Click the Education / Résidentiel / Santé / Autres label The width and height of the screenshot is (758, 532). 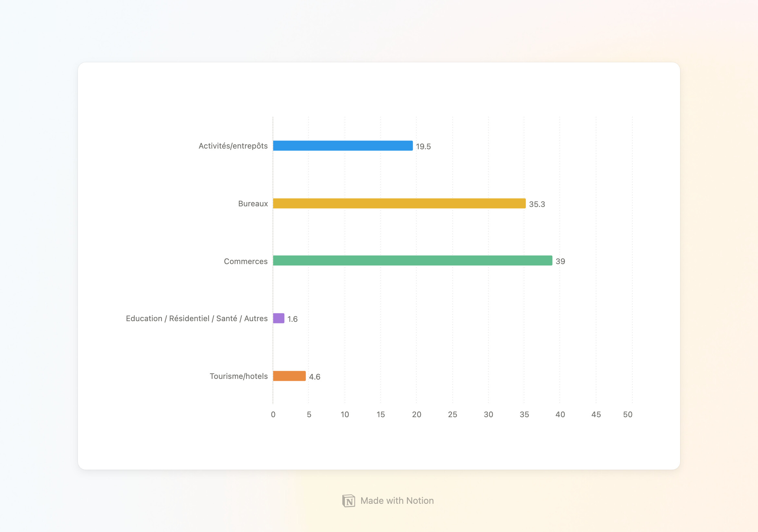197,319
